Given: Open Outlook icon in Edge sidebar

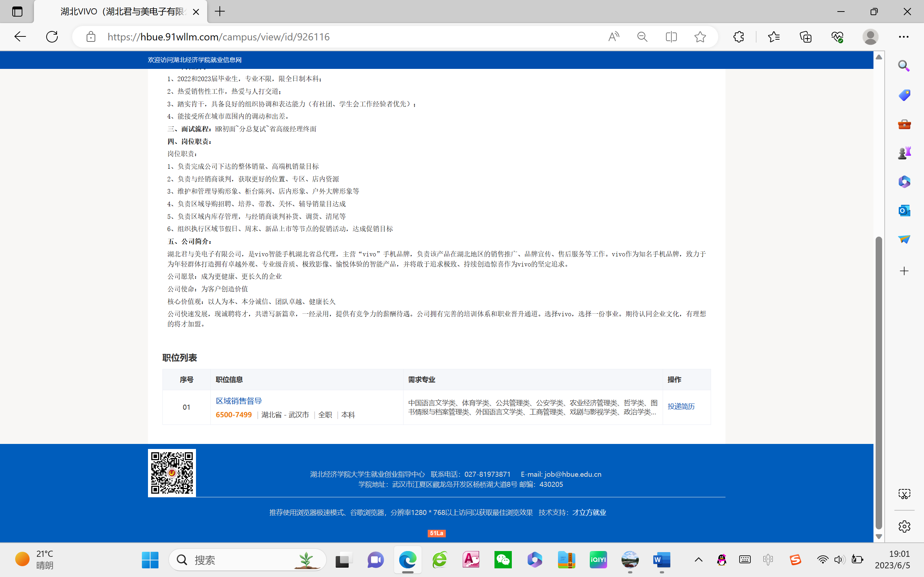Looking at the screenshot, I should pyautogui.click(x=904, y=210).
